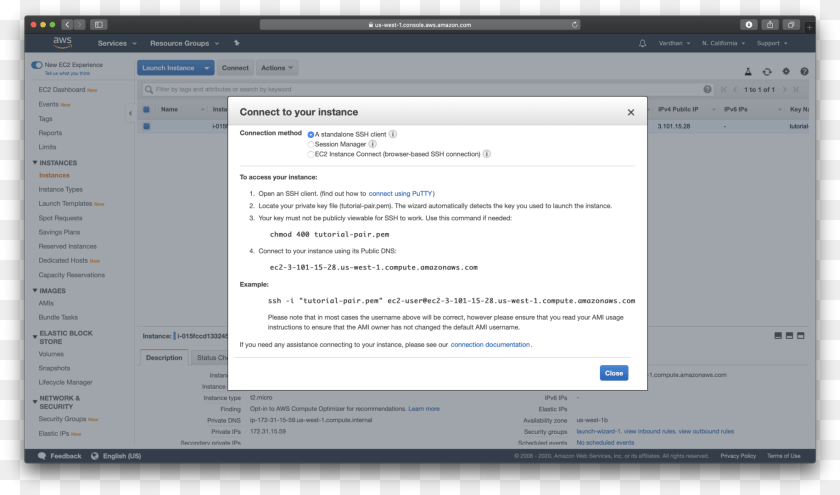Image resolution: width=840 pixels, height=495 pixels.
Task: Click the Close button in dialog
Action: tap(614, 373)
